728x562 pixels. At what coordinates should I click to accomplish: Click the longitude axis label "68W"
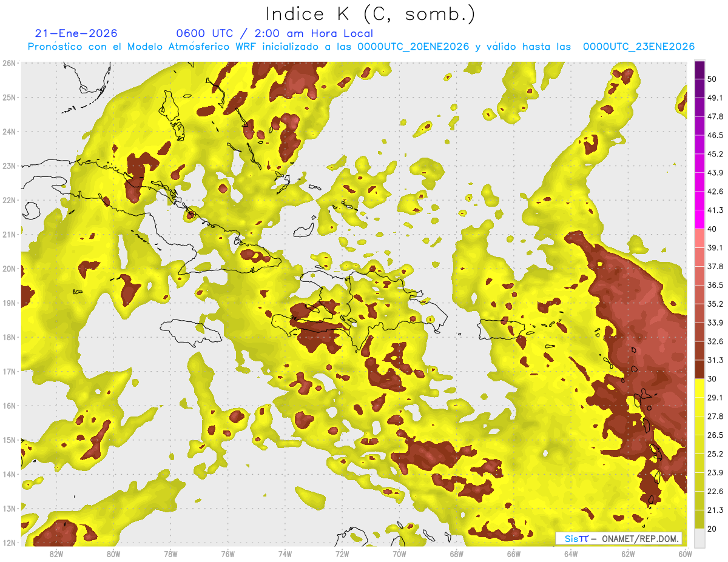(457, 554)
